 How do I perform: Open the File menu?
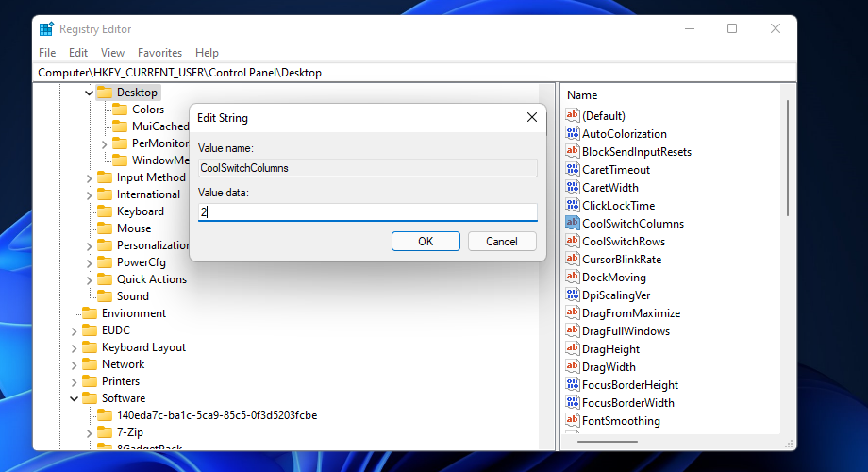tap(47, 53)
